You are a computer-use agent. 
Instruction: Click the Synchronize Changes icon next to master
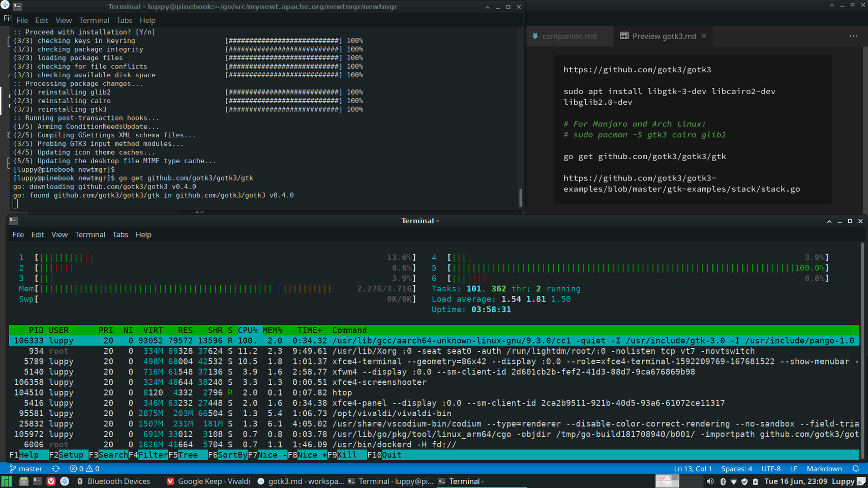[56, 469]
